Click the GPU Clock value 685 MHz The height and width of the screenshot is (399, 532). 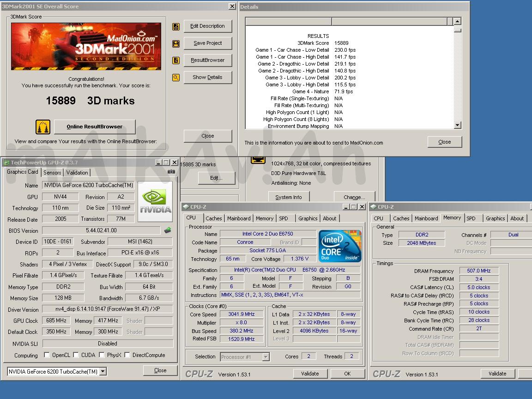pyautogui.click(x=56, y=320)
